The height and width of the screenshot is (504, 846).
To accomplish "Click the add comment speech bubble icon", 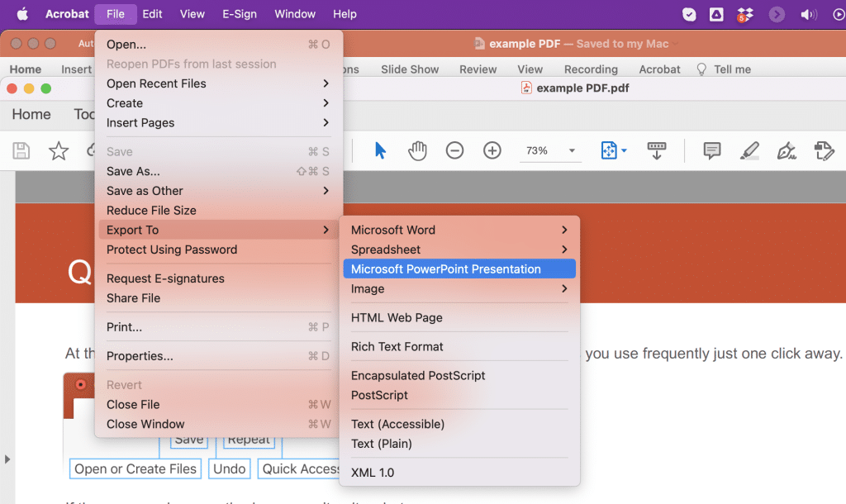I will tap(712, 150).
